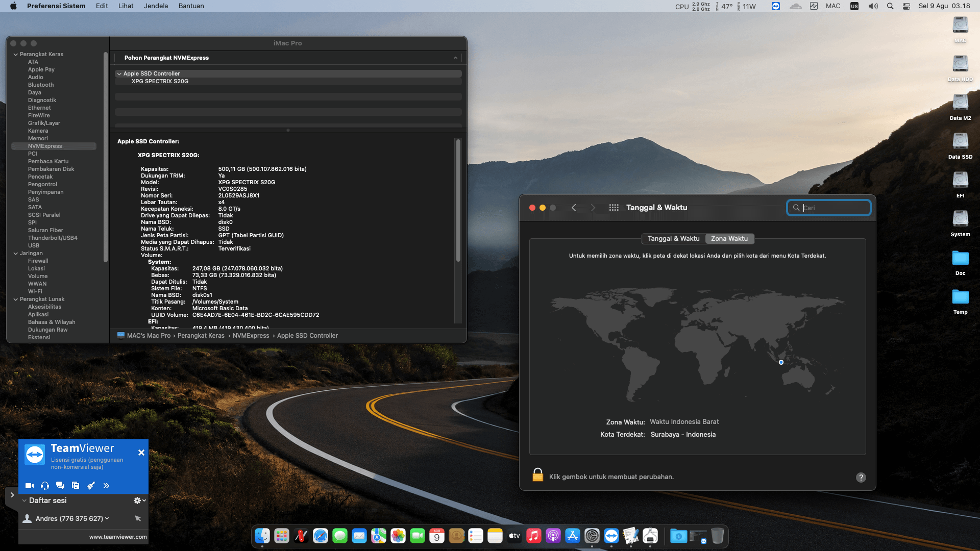Collapse the Apple SSD Controller tree node
Screen dimensions: 980x551
[x=119, y=74]
